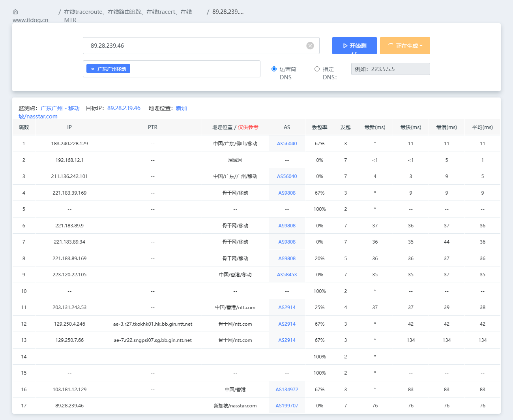This screenshot has height=420, width=513.
Task: Click location 中国/香港/ntt.com
Action: [235, 307]
